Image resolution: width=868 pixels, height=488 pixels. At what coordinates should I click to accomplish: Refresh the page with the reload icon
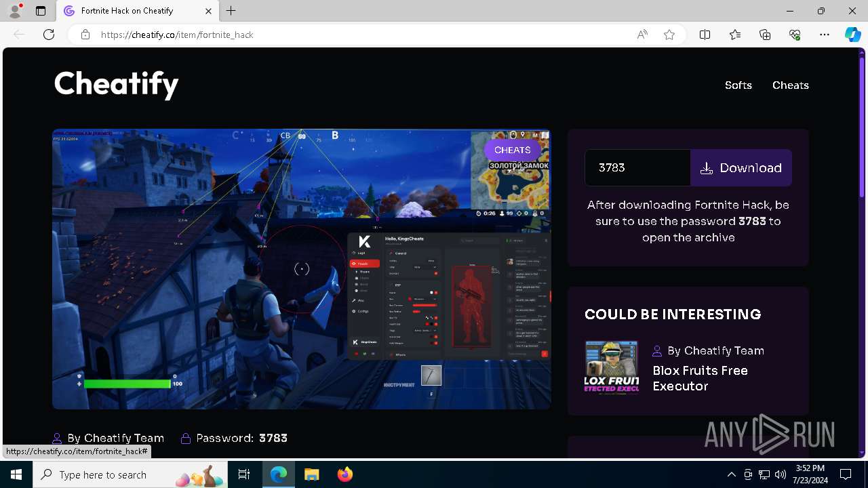[x=49, y=35]
